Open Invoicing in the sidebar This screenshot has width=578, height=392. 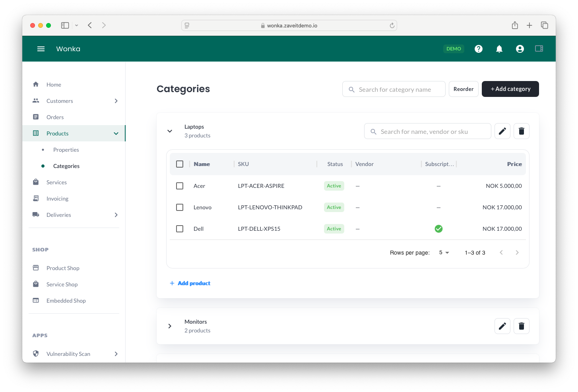click(x=74, y=199)
